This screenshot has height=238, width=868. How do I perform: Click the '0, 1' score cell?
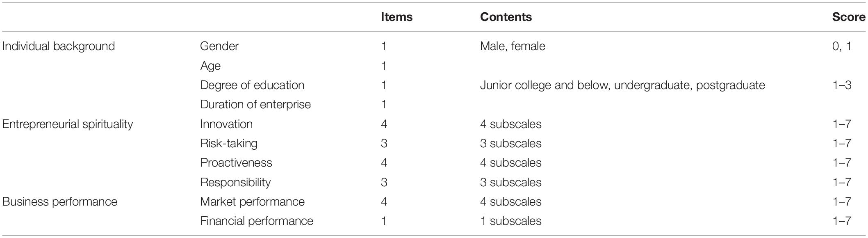842,46
